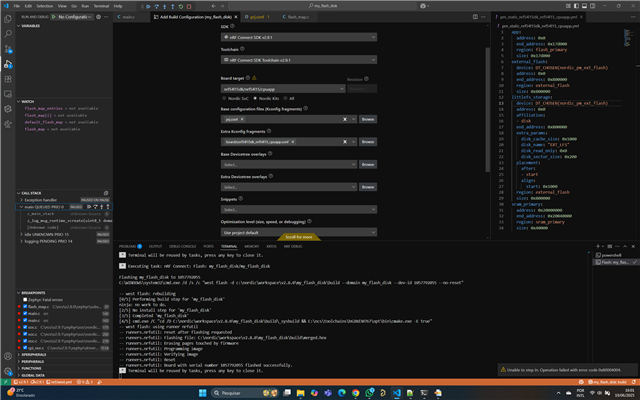
Task: Toggle the primary side bar layout icon
Action: pos(576,6)
